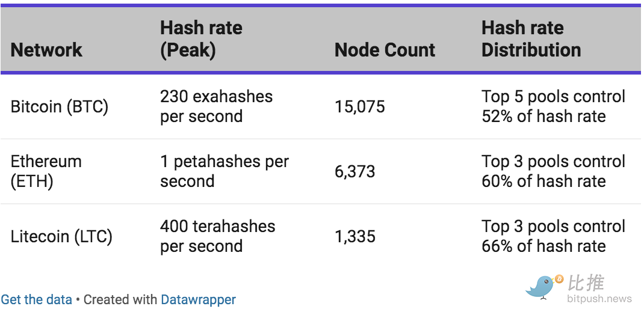Select the Ethereum (ETH) row label
This screenshot has width=644, height=315.
(x=46, y=171)
